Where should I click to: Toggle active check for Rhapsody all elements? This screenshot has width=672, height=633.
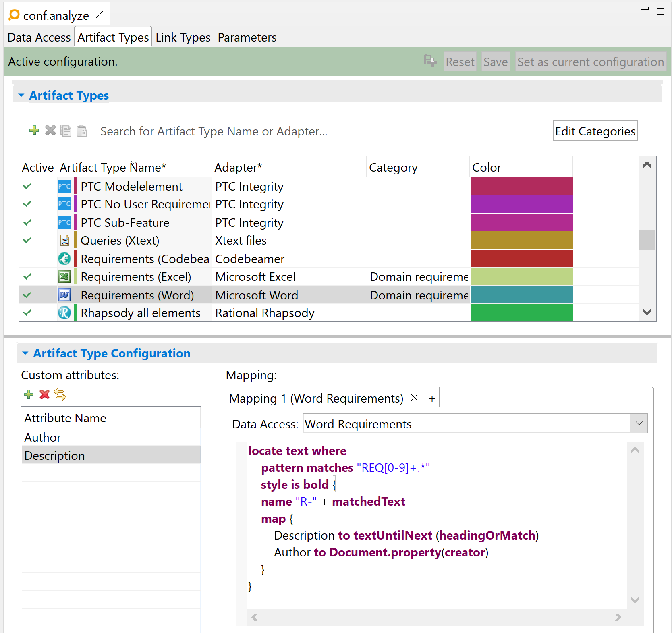27,313
